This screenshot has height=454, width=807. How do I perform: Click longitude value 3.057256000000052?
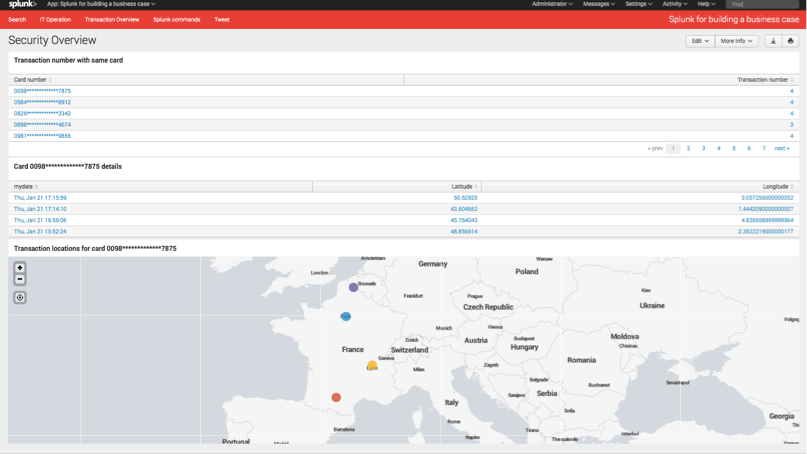pos(767,198)
